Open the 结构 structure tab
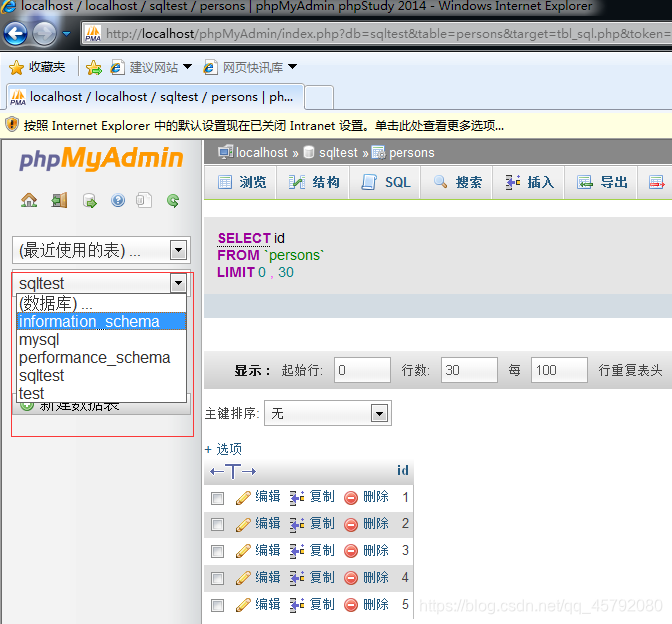Image resolution: width=672 pixels, height=624 pixels. pos(314,183)
